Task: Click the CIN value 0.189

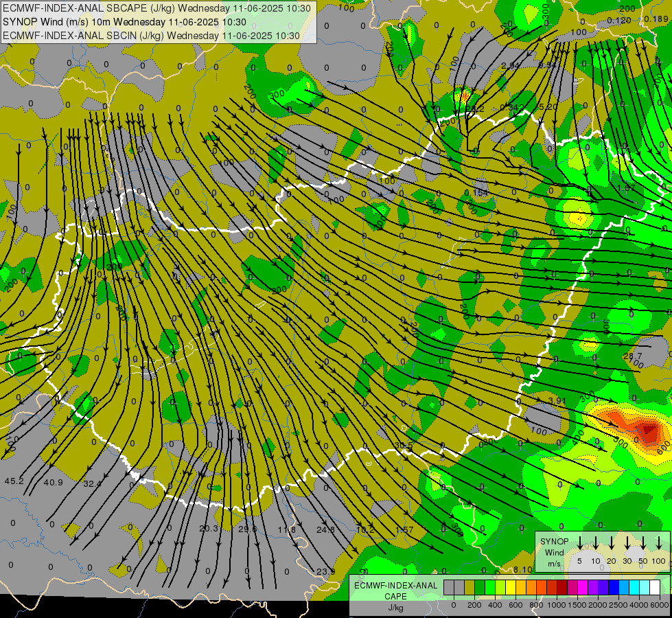Action: coord(656,19)
